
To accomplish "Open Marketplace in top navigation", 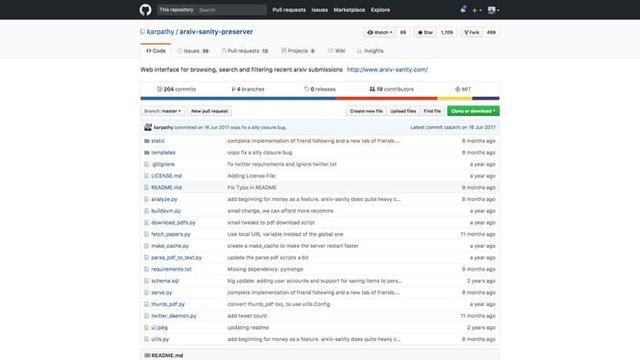I will 349,10.
